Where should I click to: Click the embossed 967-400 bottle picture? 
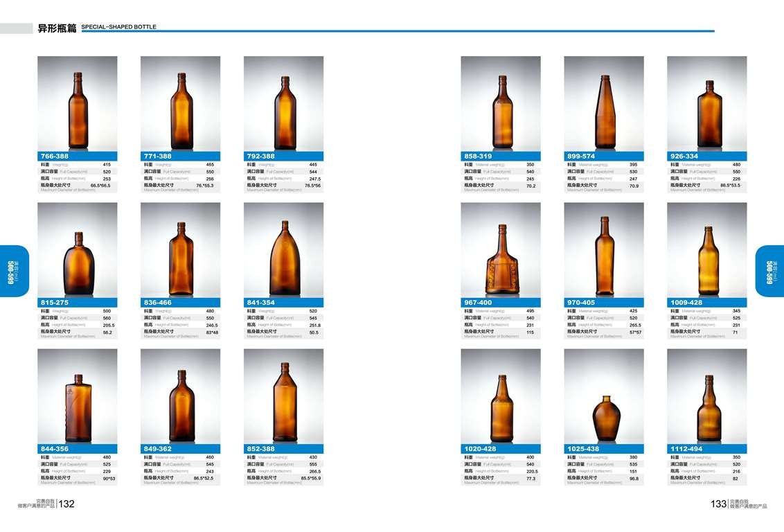coord(501,250)
